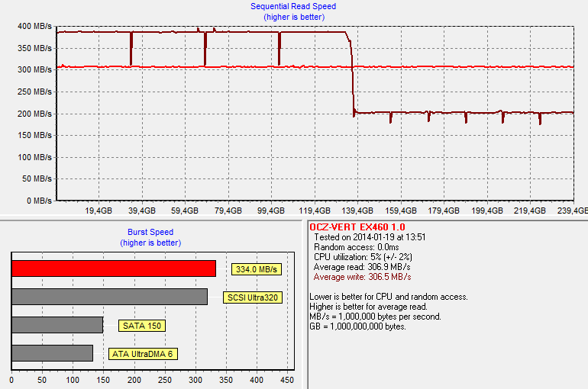The image size is (588, 389).
Task: Click the ATA UltraDMA 6 label
Action: [x=143, y=354]
